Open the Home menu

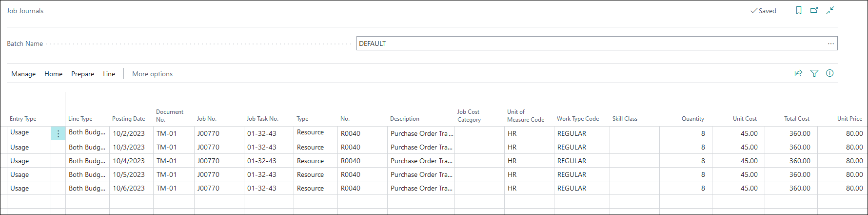(53, 74)
